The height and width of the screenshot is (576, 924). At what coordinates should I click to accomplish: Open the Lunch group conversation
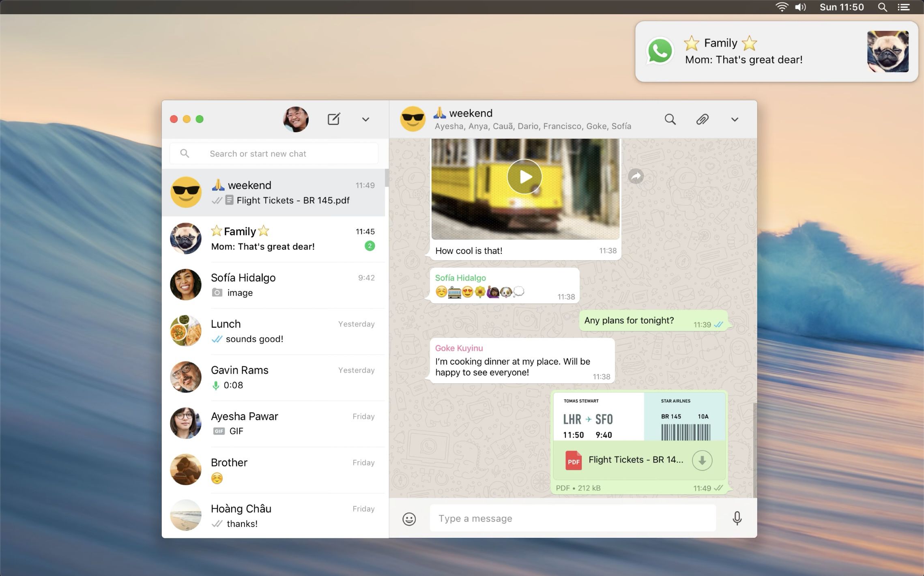tap(276, 331)
